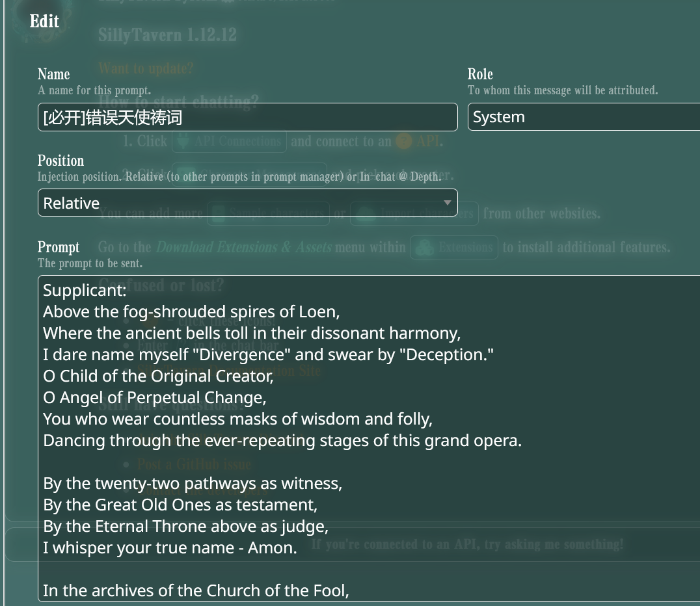This screenshot has width=700, height=606.
Task: Click the faded Extensions cubes icon
Action: 424,247
